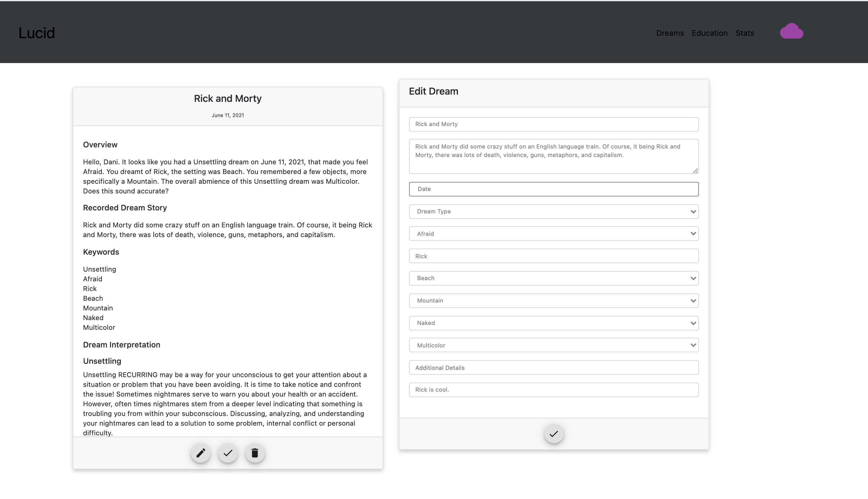Open the Mountain object dropdown
The width and height of the screenshot is (868, 499).
pos(553,300)
